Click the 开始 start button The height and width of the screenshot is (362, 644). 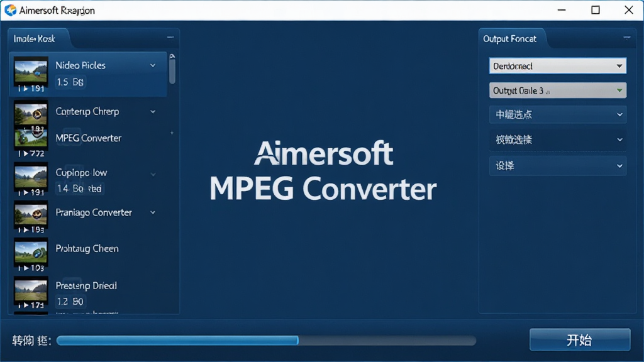[579, 339]
